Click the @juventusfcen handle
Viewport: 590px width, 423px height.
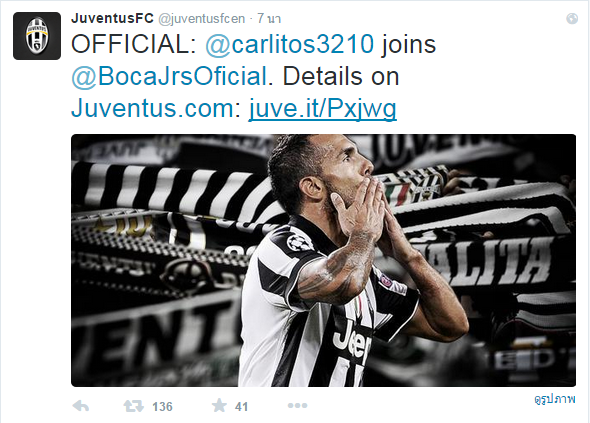pos(202,19)
